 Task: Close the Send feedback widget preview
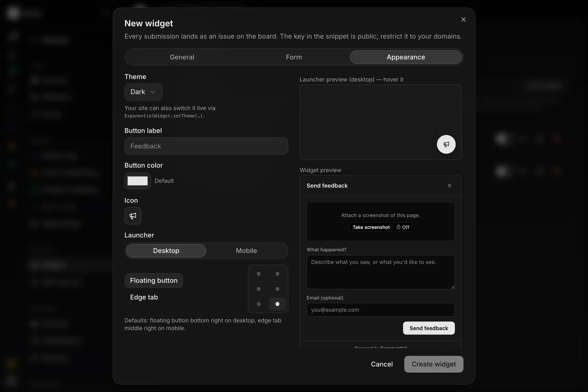tap(449, 186)
